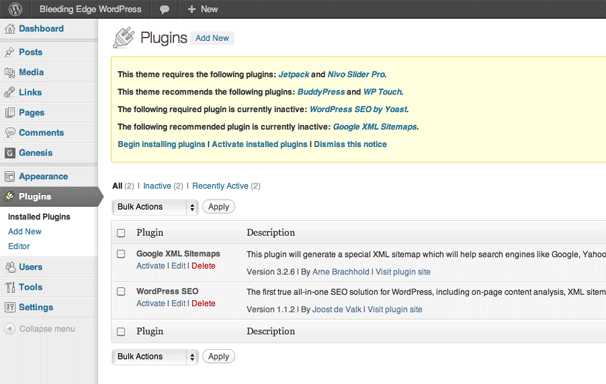Click the Pages icon in sidebar

click(x=10, y=112)
